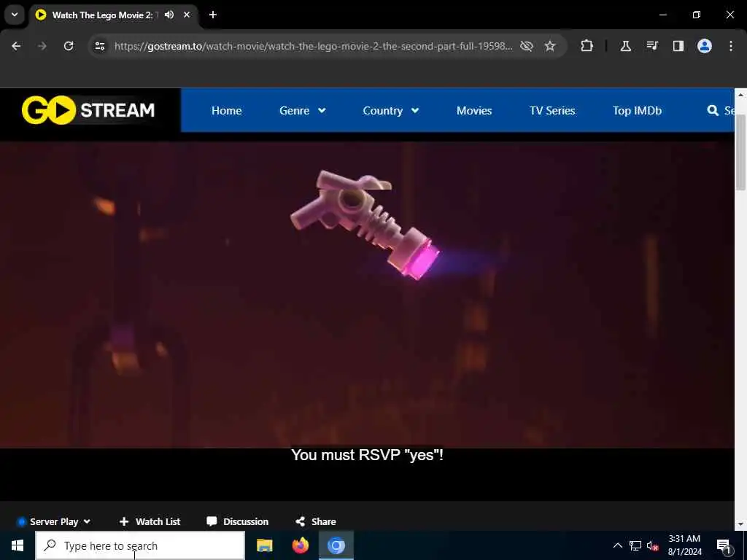Mute the tab via speaker icon

pyautogui.click(x=169, y=15)
